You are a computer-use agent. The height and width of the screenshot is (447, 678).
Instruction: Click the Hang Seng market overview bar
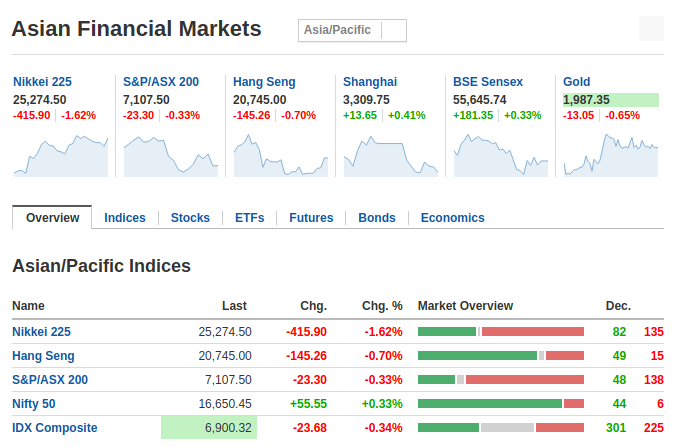click(501, 356)
